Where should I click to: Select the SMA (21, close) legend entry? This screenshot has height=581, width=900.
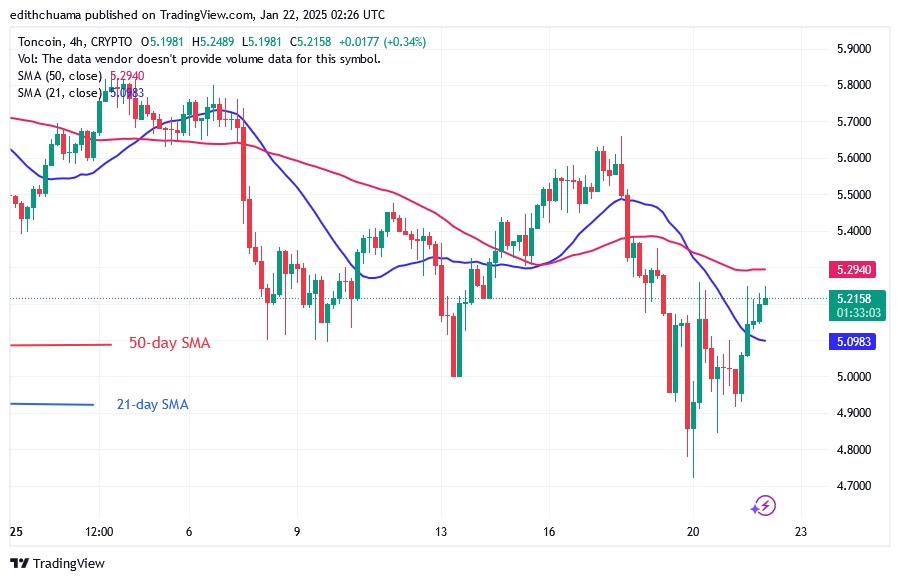(58, 93)
